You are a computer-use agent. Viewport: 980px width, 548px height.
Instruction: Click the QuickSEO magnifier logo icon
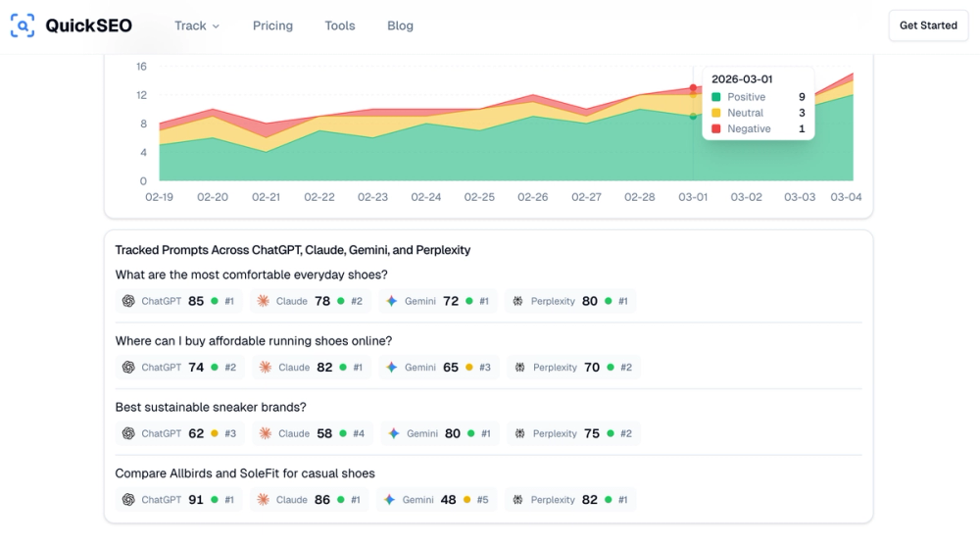tap(23, 25)
